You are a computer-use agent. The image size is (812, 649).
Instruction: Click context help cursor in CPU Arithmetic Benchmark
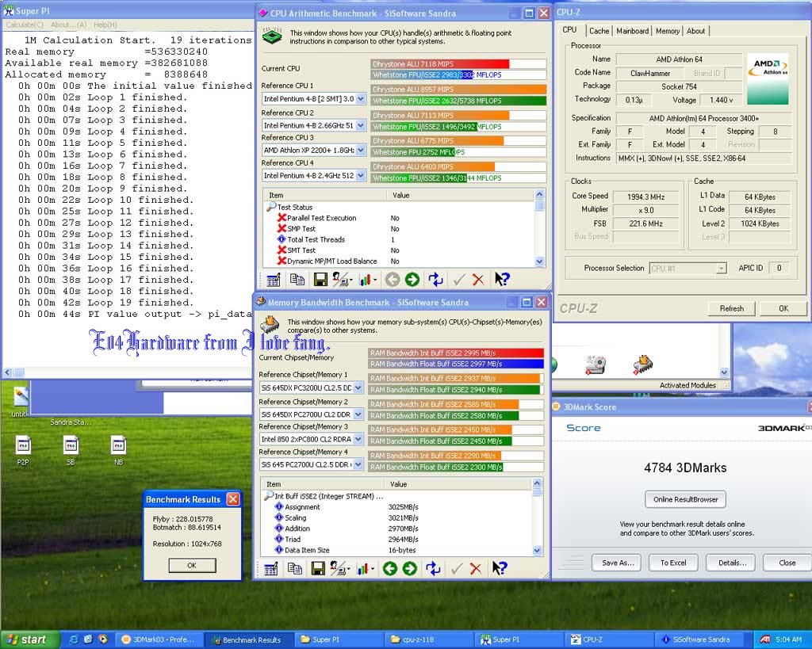[x=502, y=280]
